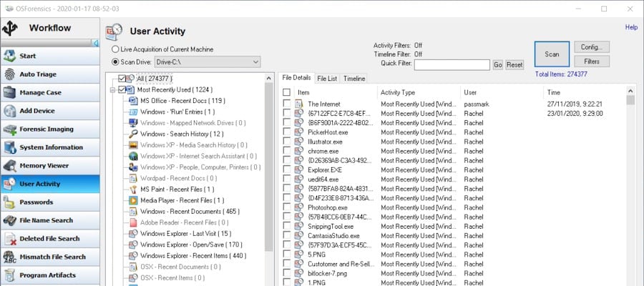This screenshot has height=286, width=644.
Task: Open the Start workflow icon
Action: pos(9,56)
